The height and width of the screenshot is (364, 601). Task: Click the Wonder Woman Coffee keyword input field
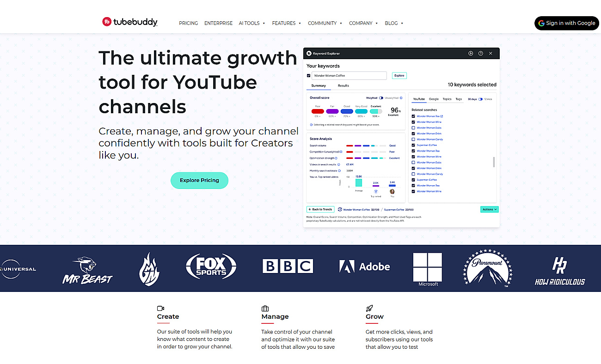click(349, 75)
